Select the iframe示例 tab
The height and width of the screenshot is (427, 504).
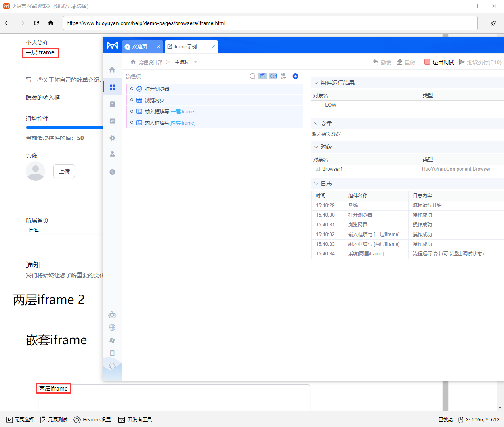[x=185, y=47]
